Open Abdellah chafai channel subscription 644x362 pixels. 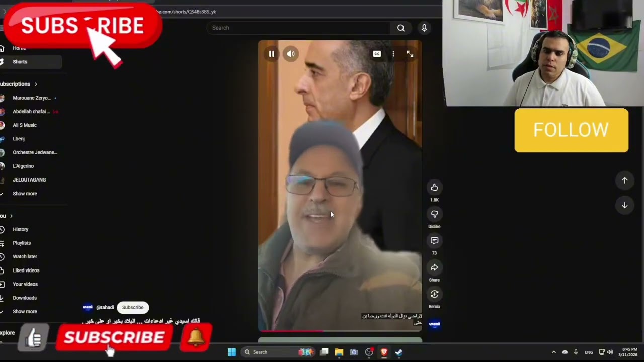pyautogui.click(x=31, y=111)
